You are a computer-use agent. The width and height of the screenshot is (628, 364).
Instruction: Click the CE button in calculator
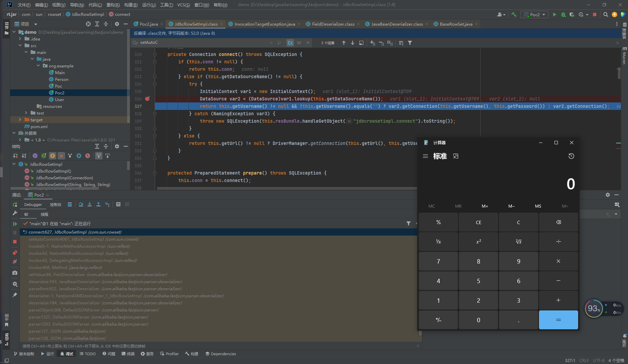478,222
